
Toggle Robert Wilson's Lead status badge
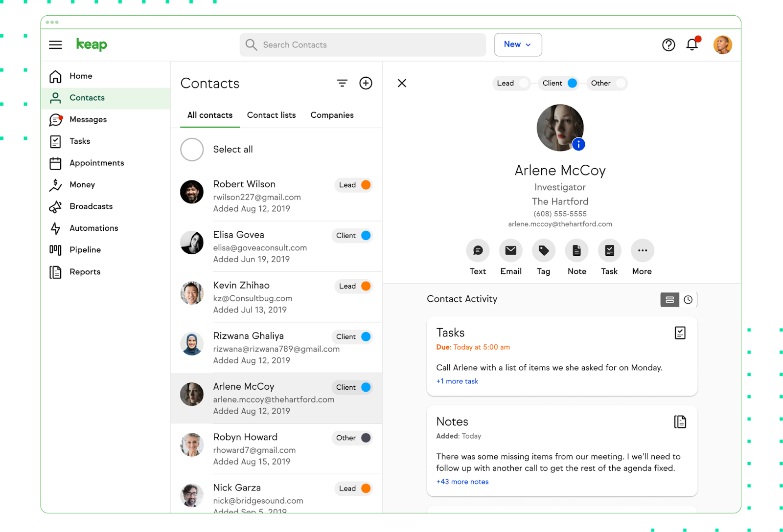(x=354, y=185)
